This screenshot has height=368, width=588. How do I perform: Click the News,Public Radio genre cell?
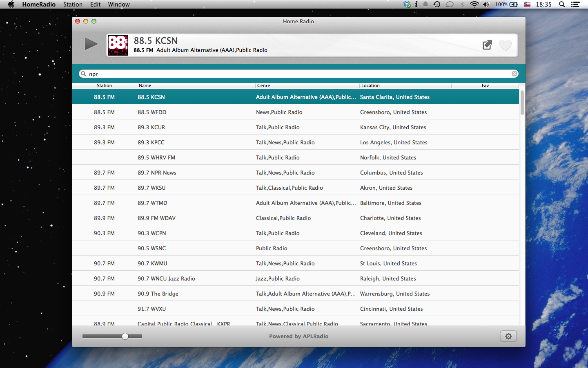click(279, 112)
